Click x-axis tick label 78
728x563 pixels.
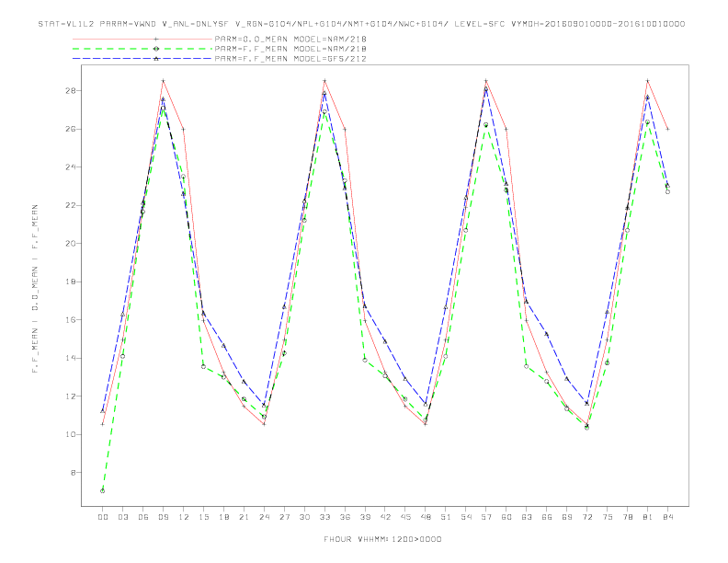[x=627, y=517]
